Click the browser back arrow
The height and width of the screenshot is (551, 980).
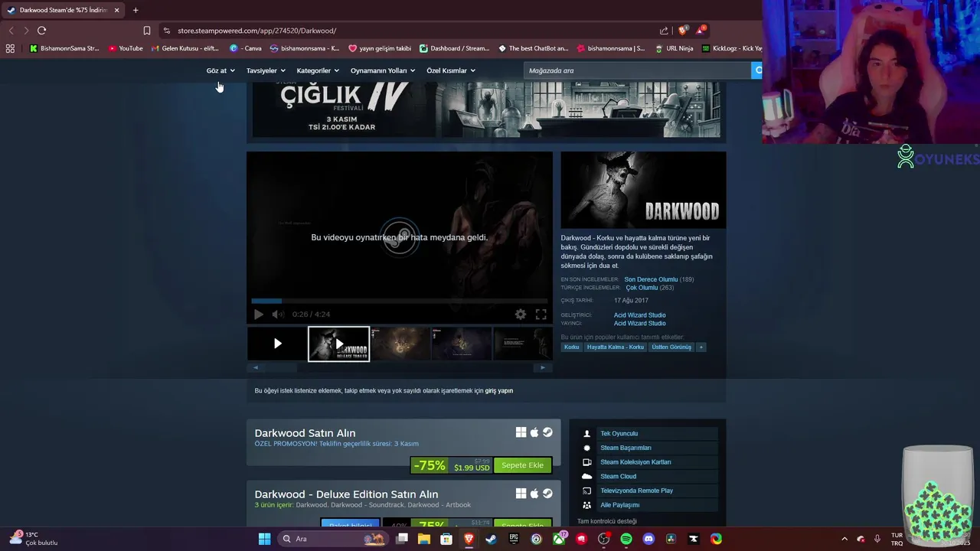coord(11,31)
